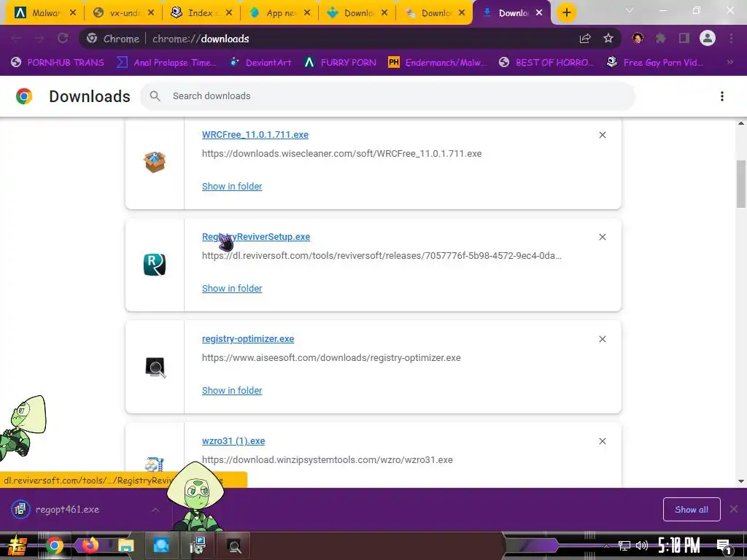Open the Extensions puzzle icon
The height and width of the screenshot is (560, 747).
click(x=661, y=39)
